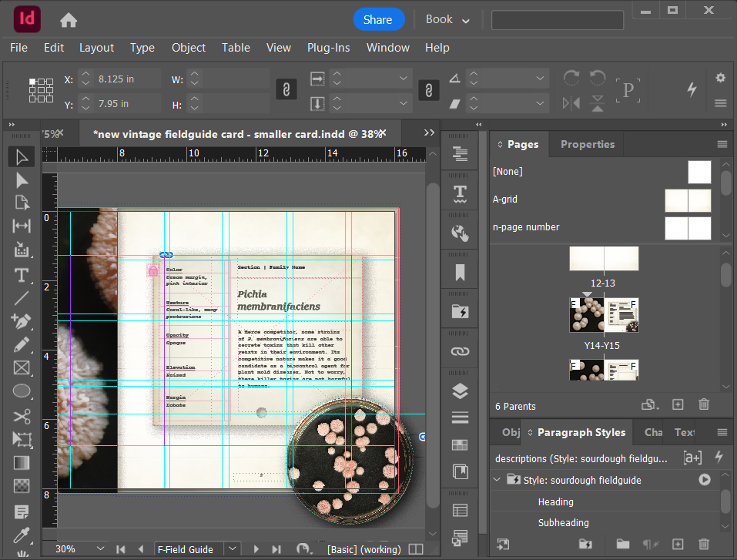
Task: Open the Book workspace dropdown
Action: 447,20
